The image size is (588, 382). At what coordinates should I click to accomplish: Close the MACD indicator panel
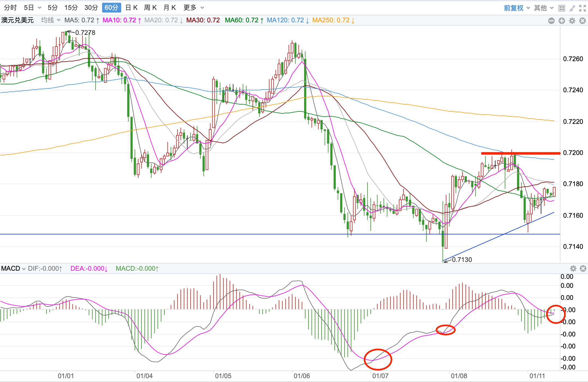pyautogui.click(x=583, y=268)
